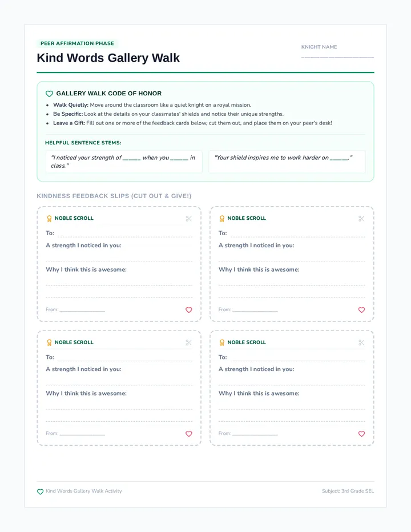Screen dimensions: 411x532
Task: Click the pink heart on the bottom-right feedback slip
Action: (x=362, y=434)
